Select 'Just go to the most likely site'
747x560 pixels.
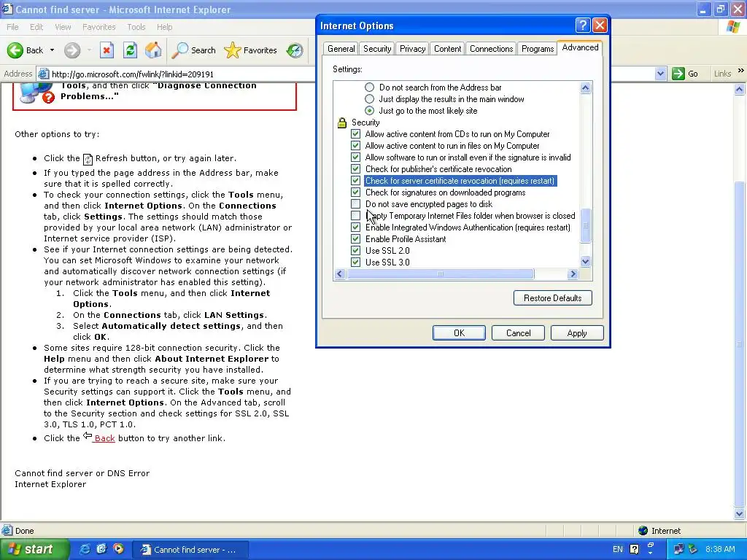[369, 111]
